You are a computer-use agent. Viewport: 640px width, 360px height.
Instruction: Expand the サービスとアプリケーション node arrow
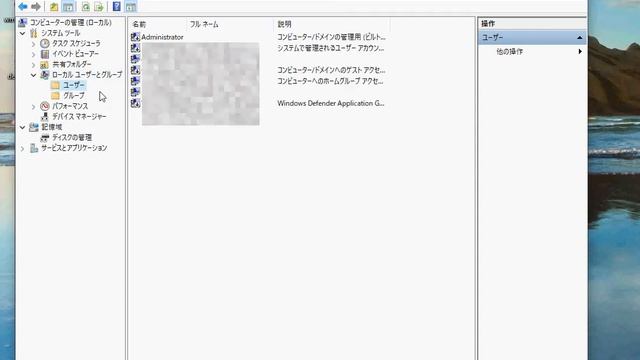pyautogui.click(x=22, y=149)
